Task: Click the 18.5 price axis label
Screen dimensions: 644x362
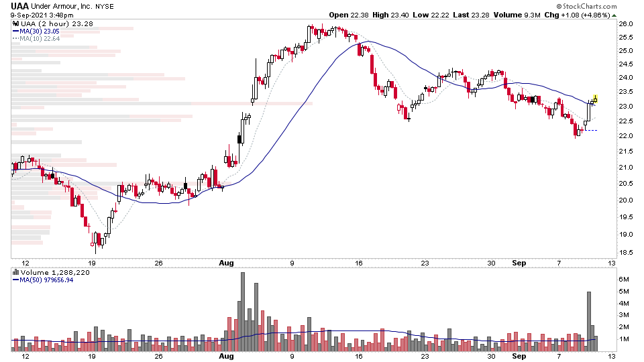Action: [x=625, y=253]
